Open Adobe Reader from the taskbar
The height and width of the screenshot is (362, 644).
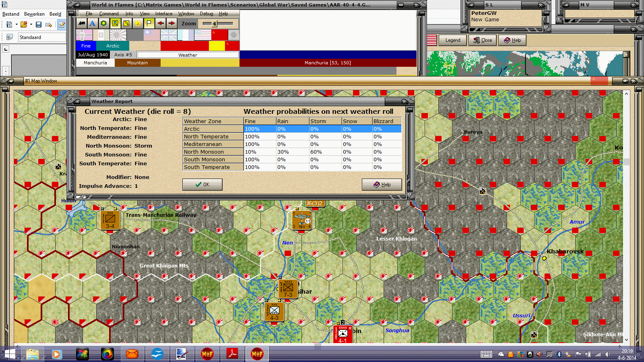232,354
